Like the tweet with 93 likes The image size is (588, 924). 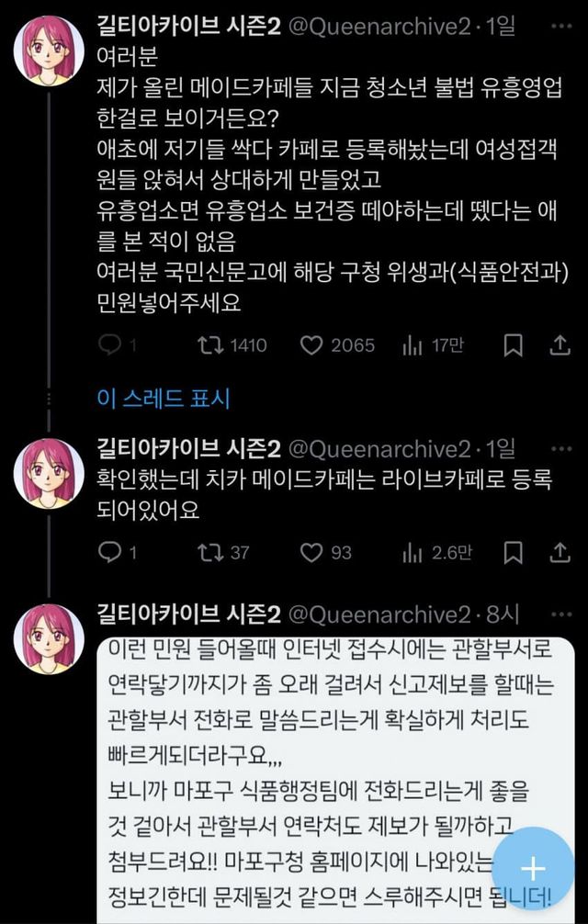coord(312,552)
